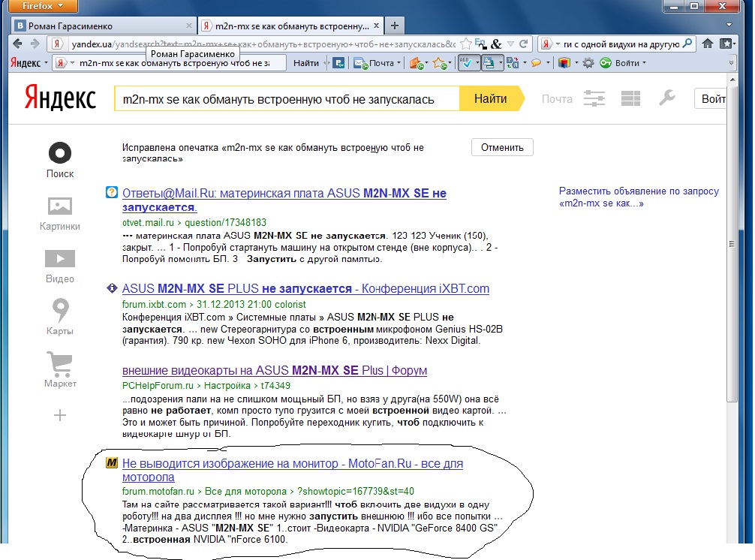Viewport: 755px width, 560px height.
Task: Open Yandex bar settings gear
Action: point(588,62)
